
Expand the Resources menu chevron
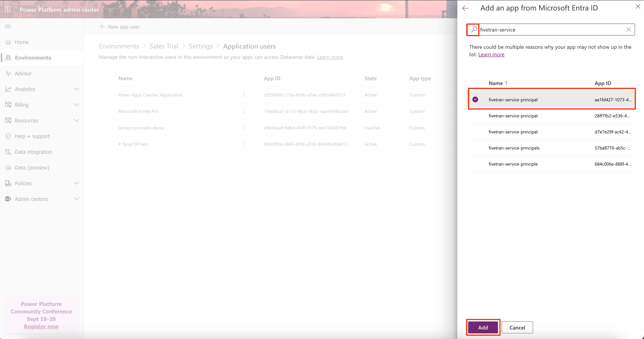tap(77, 120)
